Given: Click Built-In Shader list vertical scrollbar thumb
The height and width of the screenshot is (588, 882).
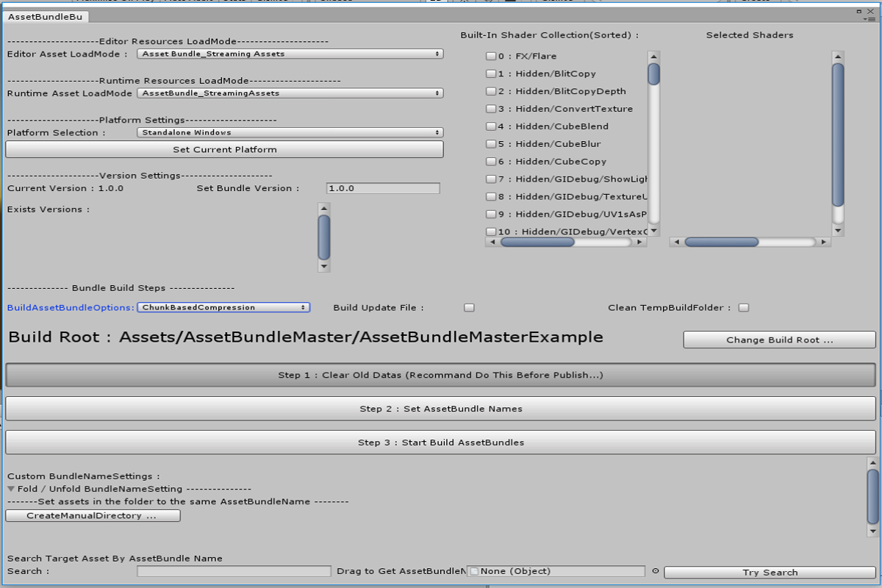Looking at the screenshot, I should (653, 74).
